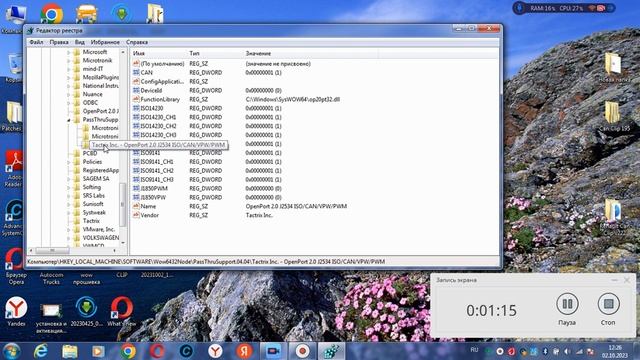
Task: Select the ISO9141_CH3 value icon
Action: tap(136, 180)
